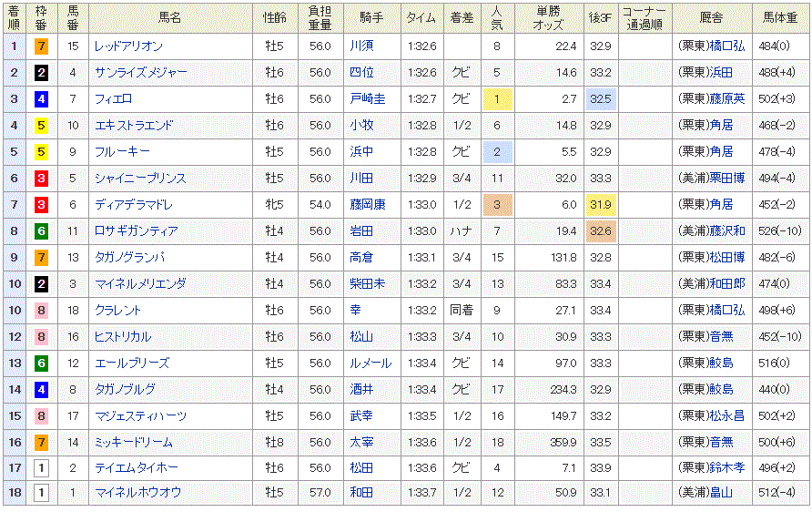Click the 単勝オッズ column header

(549, 18)
